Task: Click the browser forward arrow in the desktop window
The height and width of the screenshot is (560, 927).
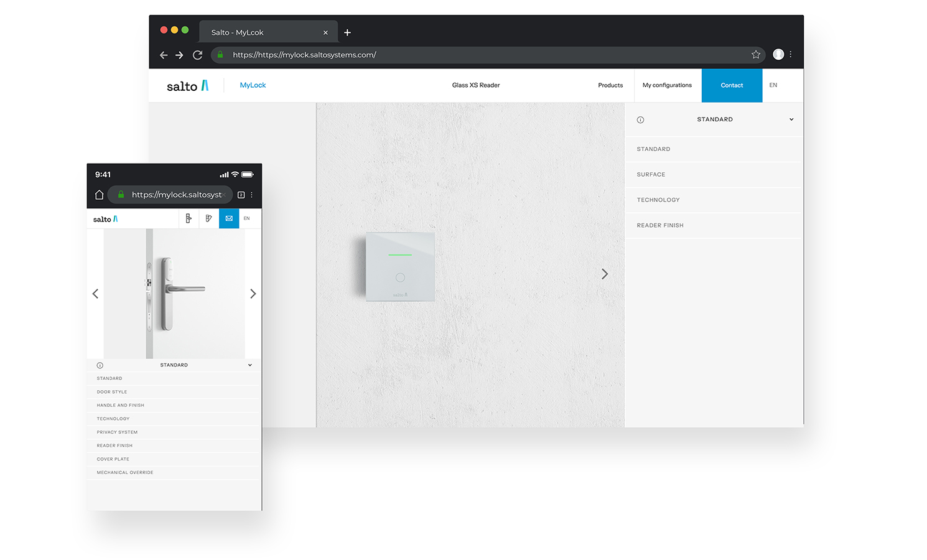Action: coord(179,55)
